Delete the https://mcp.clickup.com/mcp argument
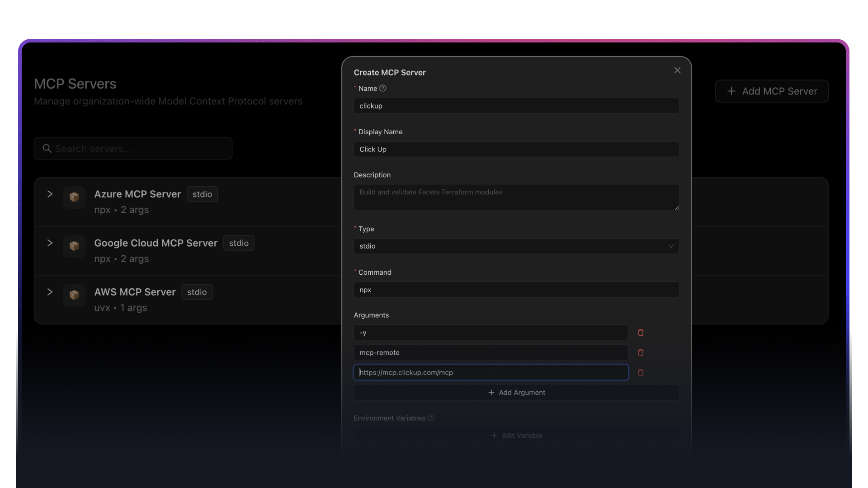The height and width of the screenshot is (488, 868). tap(641, 372)
